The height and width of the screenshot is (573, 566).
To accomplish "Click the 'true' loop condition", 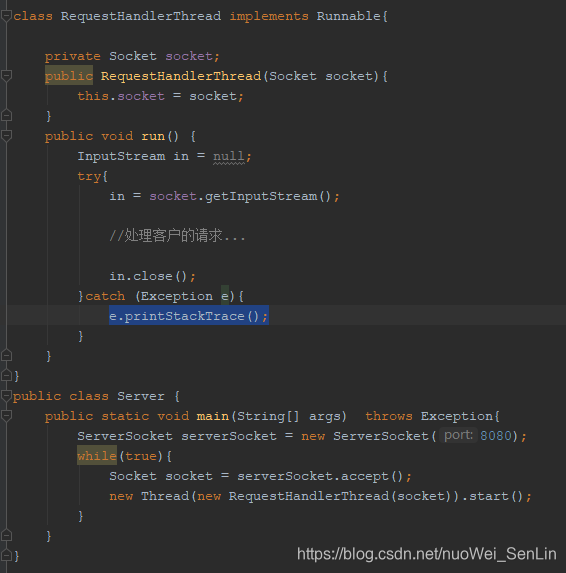I will pos(141,456).
